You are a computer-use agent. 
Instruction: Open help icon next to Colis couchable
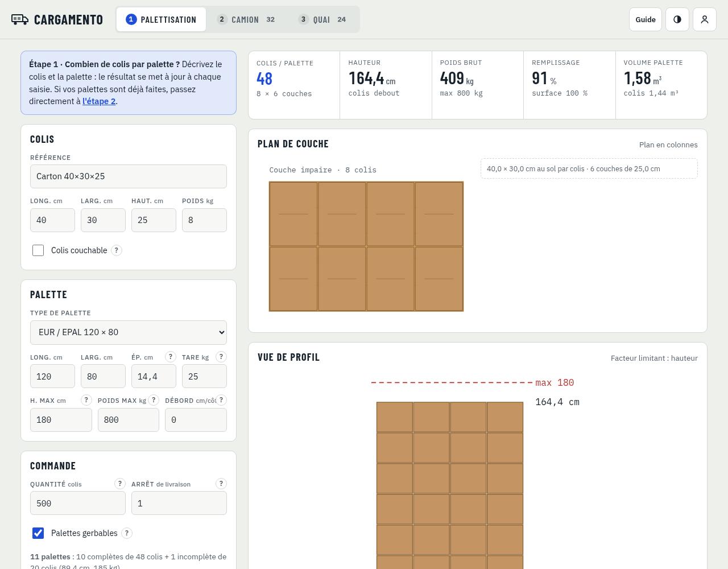(x=117, y=250)
